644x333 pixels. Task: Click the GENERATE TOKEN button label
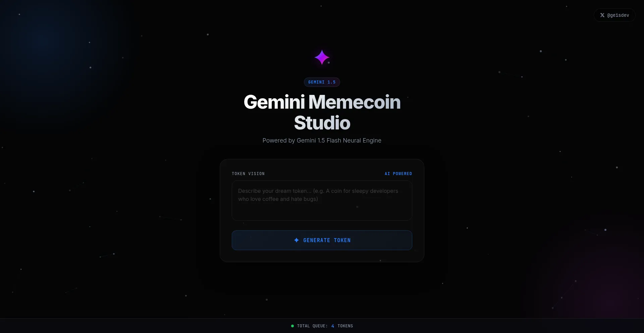click(327, 240)
